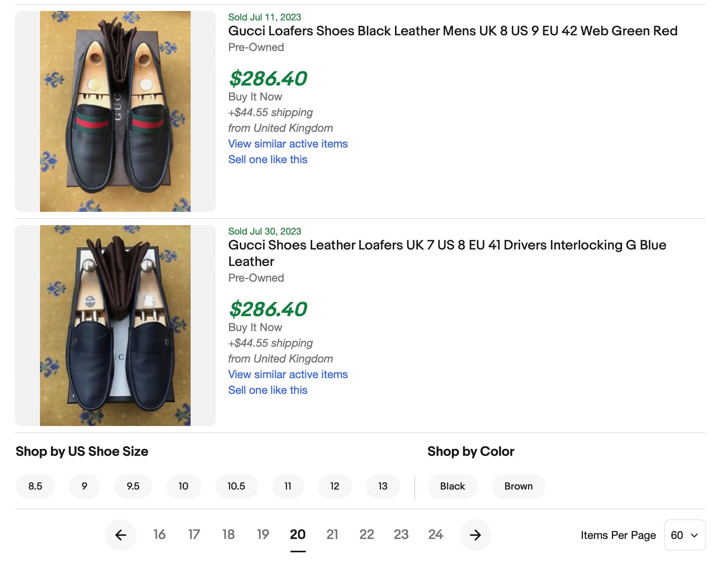
Task: Shop by color Black
Action: pyautogui.click(x=453, y=486)
